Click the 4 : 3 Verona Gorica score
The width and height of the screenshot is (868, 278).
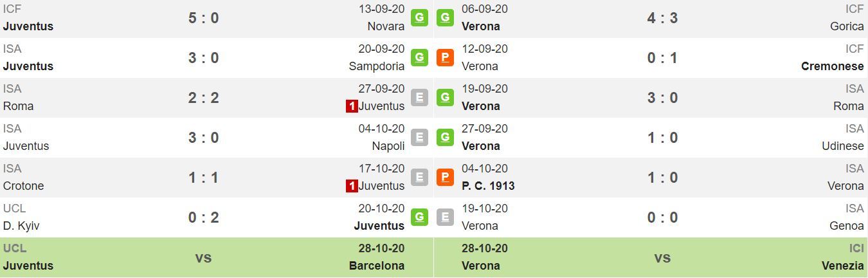tap(662, 18)
